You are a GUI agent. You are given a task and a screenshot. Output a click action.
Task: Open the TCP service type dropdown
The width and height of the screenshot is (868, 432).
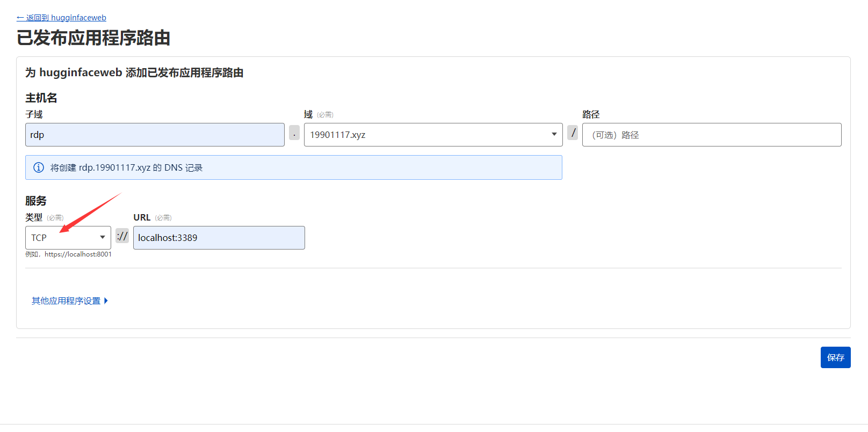tap(68, 238)
